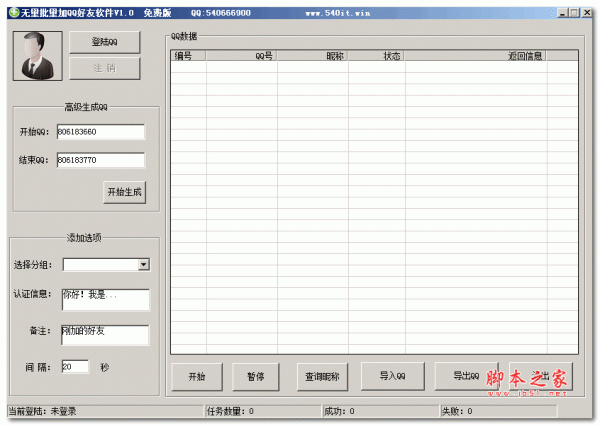Click into the 认证信息 text box
600x426 pixels.
pos(105,300)
